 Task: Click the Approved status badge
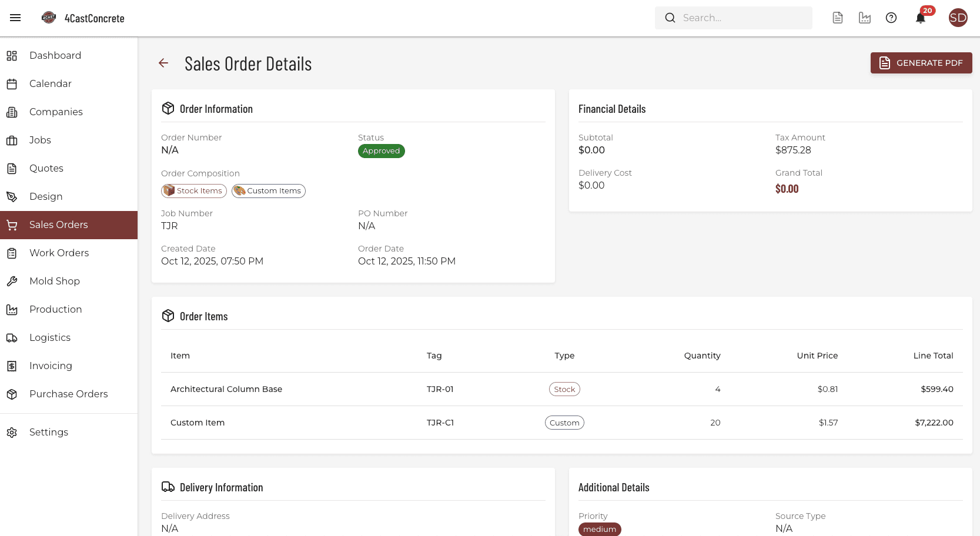(x=381, y=151)
